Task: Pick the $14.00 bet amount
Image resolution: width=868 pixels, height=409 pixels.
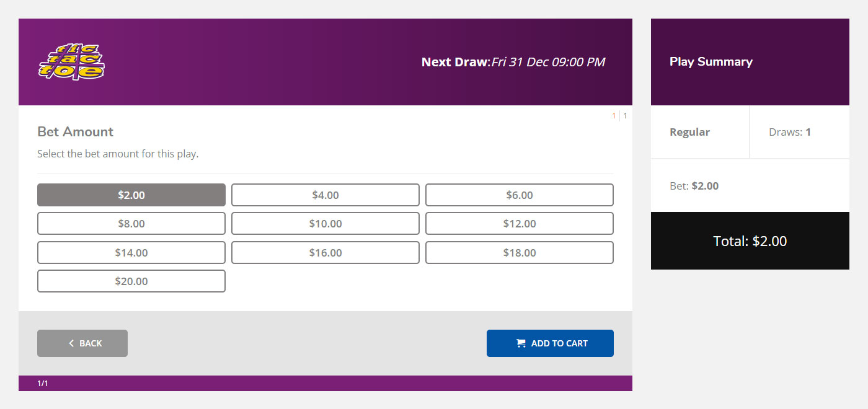Action: (x=131, y=252)
